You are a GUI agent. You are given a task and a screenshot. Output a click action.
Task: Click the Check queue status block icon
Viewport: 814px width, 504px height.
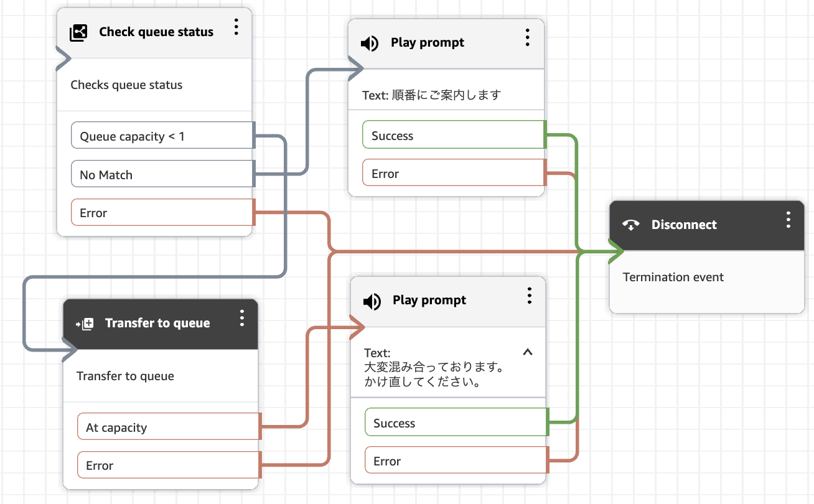coord(78,32)
